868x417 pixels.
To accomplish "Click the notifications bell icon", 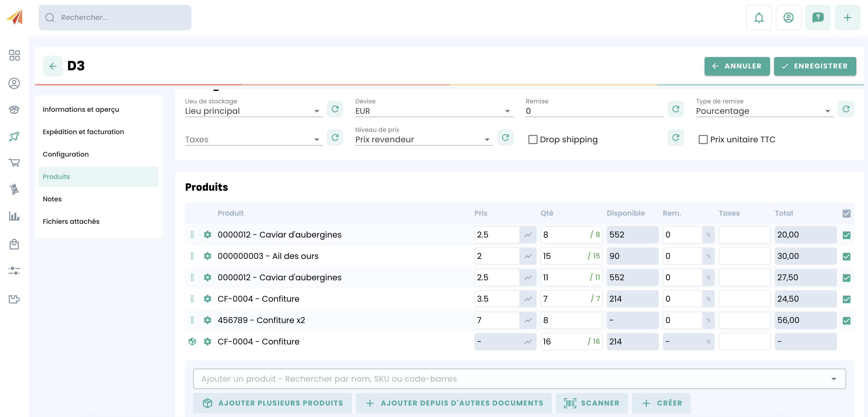I will [759, 18].
